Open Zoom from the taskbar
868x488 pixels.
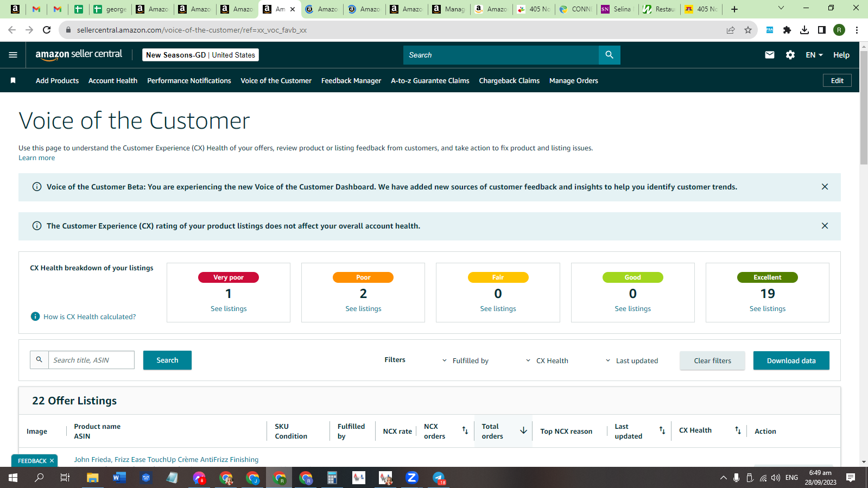pyautogui.click(x=412, y=478)
